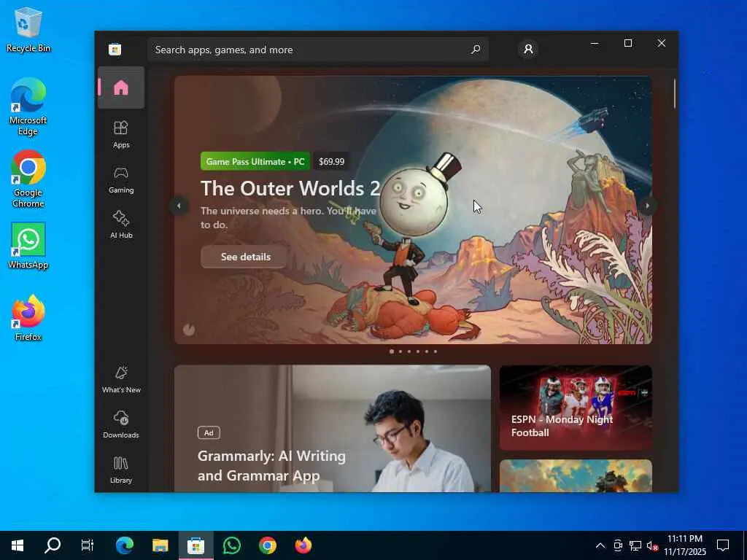Click See details for The Outer Worlds 2

245,257
